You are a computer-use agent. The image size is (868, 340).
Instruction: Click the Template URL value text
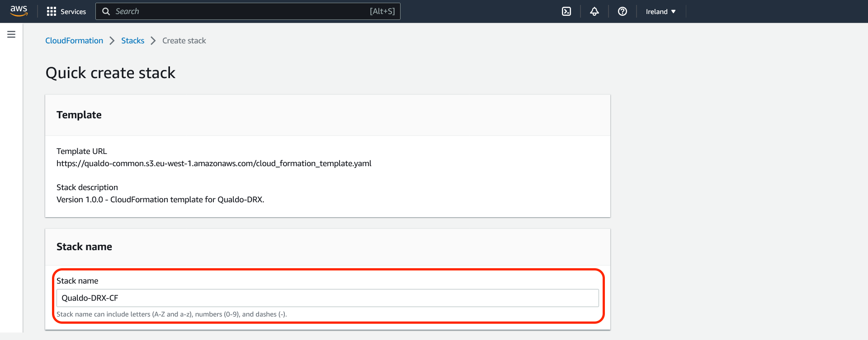[x=214, y=163]
